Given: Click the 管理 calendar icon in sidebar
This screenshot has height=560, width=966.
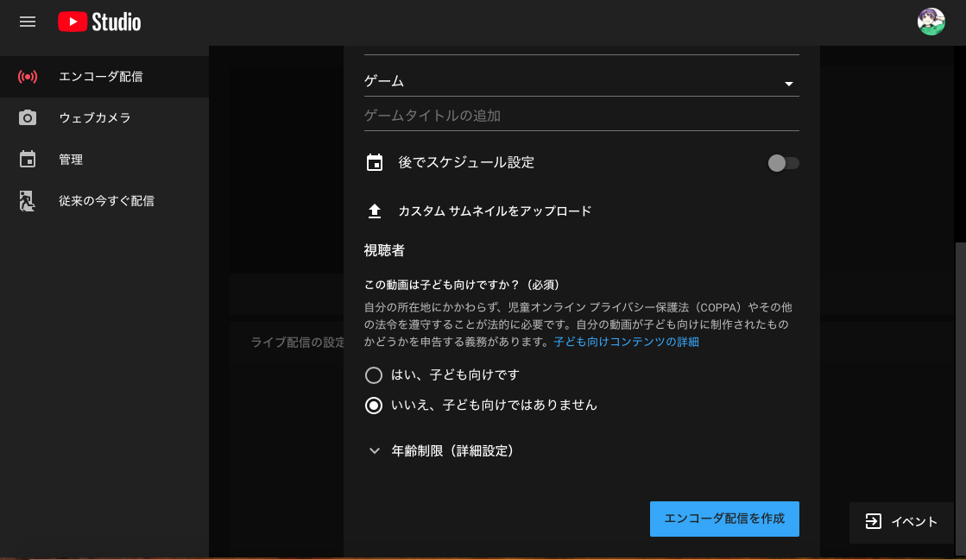Looking at the screenshot, I should pos(27,158).
